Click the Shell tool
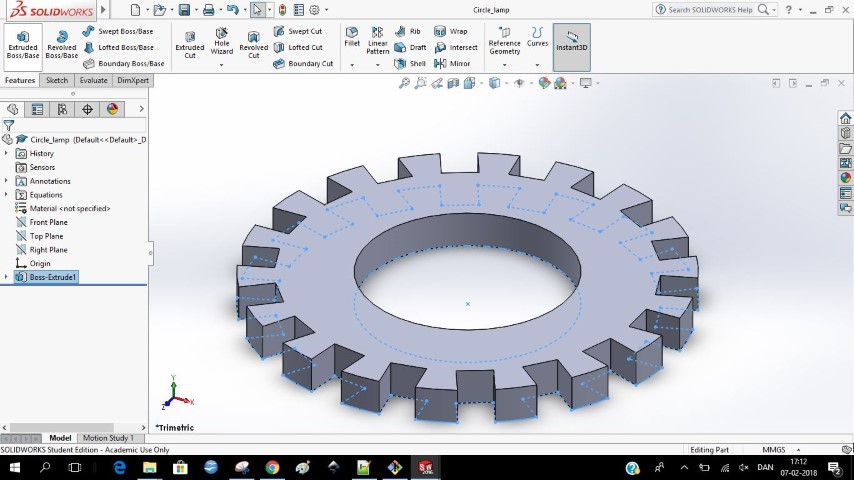 (x=410, y=63)
